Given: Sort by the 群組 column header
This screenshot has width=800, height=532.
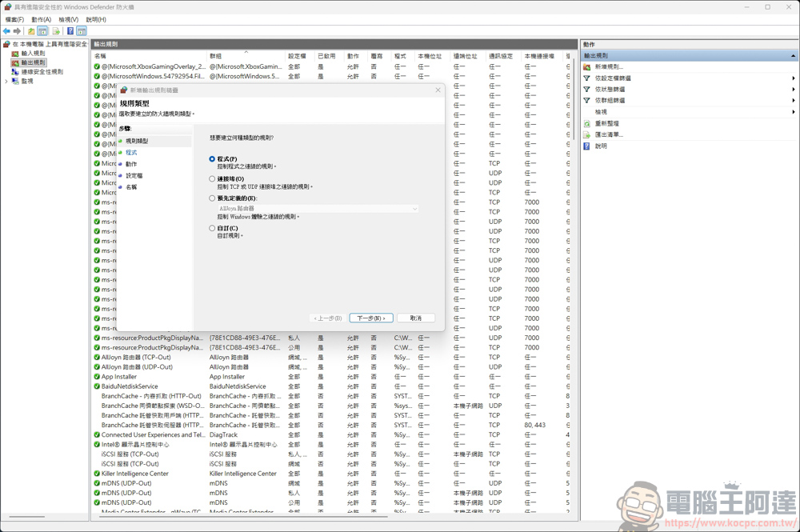Looking at the screenshot, I should point(246,56).
